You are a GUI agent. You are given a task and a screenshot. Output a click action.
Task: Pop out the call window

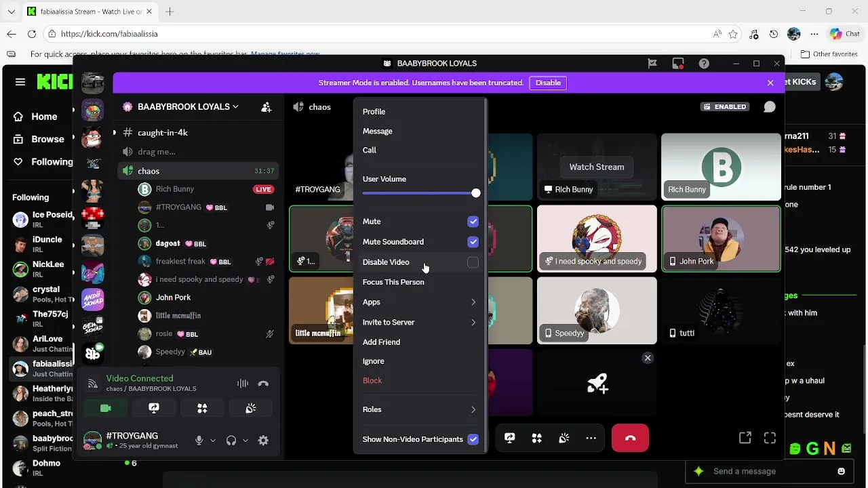(x=745, y=438)
